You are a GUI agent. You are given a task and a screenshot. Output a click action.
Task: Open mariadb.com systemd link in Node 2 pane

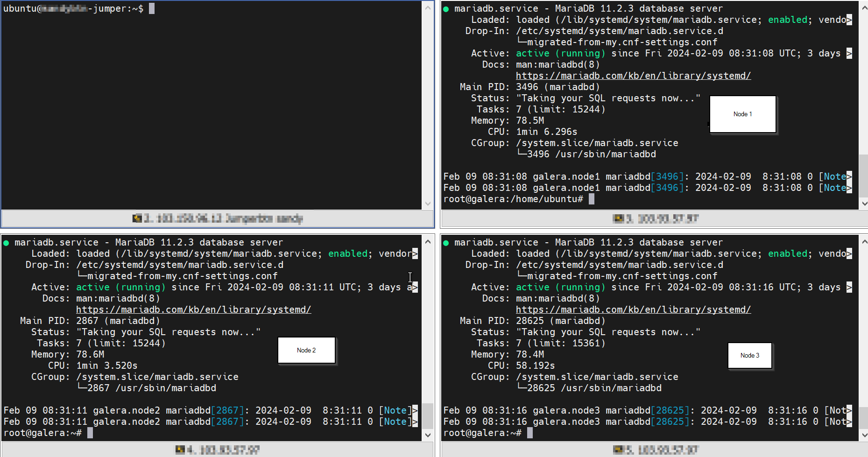point(193,309)
